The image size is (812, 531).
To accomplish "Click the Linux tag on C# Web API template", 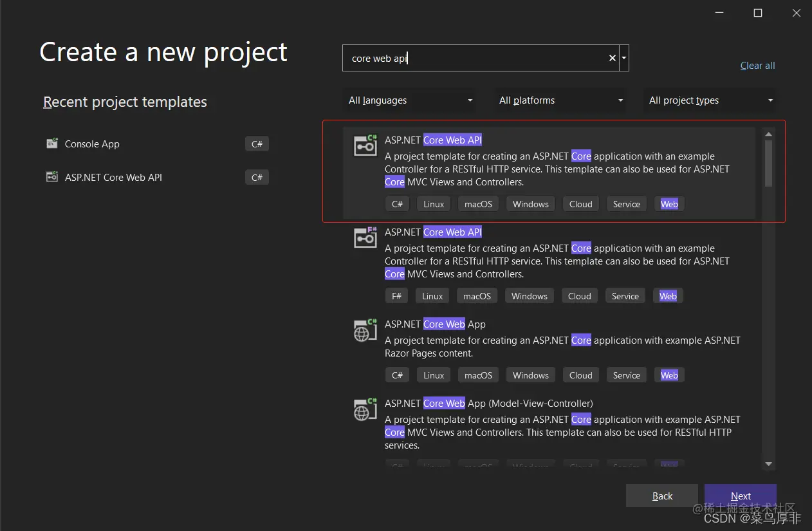I will click(x=434, y=204).
